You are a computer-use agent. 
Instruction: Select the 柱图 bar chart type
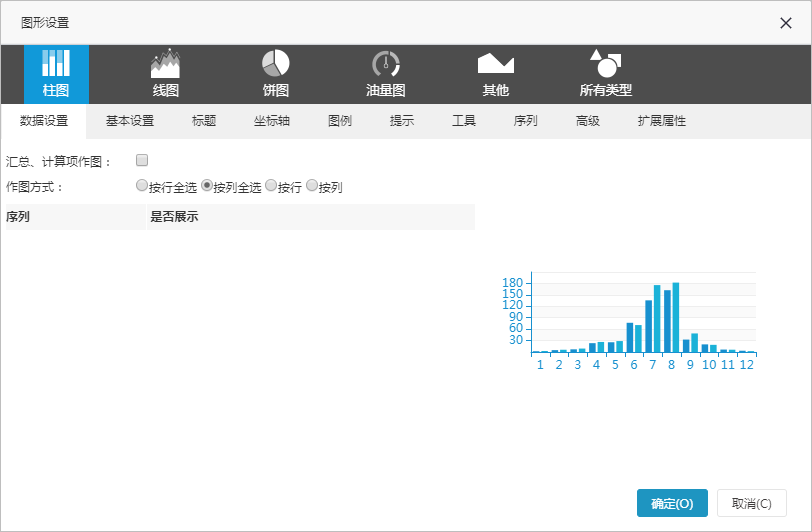(56, 74)
